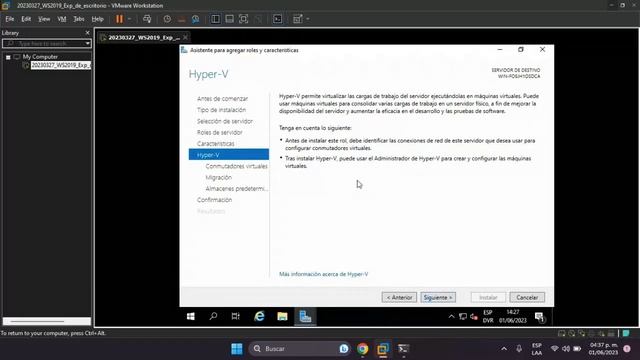Open the terminal icon in host taskbar

click(403, 349)
